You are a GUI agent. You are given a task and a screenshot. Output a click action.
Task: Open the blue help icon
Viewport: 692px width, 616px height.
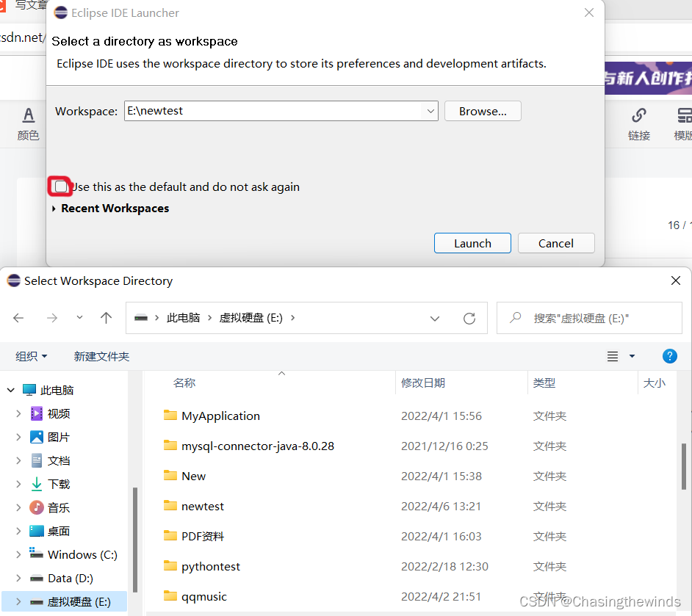[669, 356]
